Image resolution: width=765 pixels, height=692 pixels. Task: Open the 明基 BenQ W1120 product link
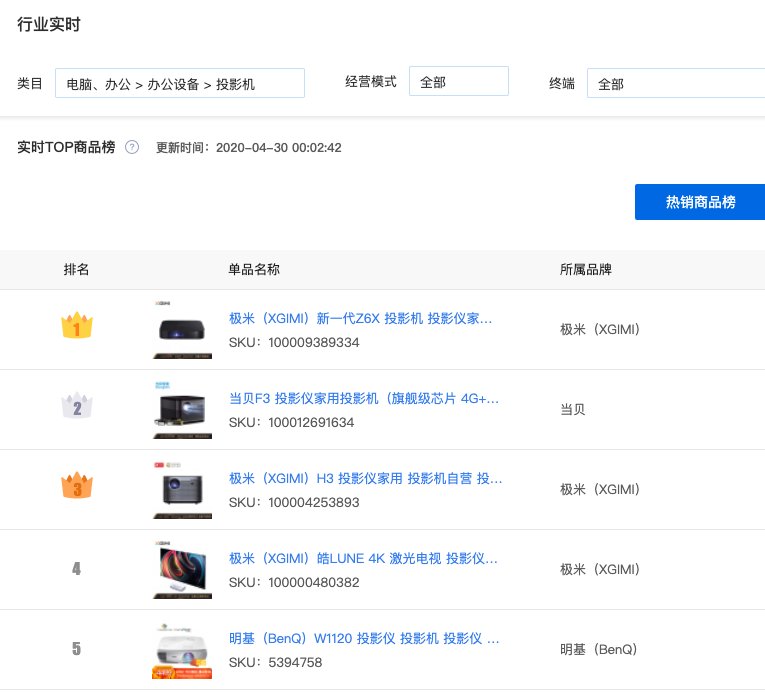tap(364, 638)
